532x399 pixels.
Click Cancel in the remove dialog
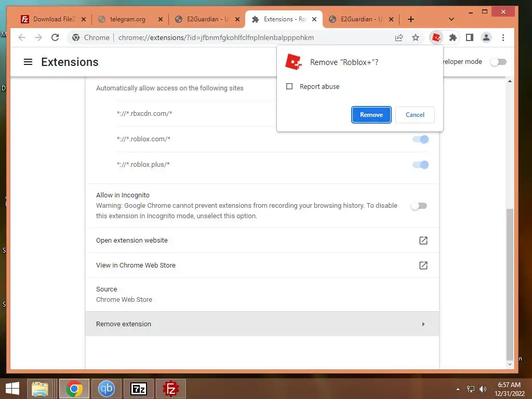(415, 115)
